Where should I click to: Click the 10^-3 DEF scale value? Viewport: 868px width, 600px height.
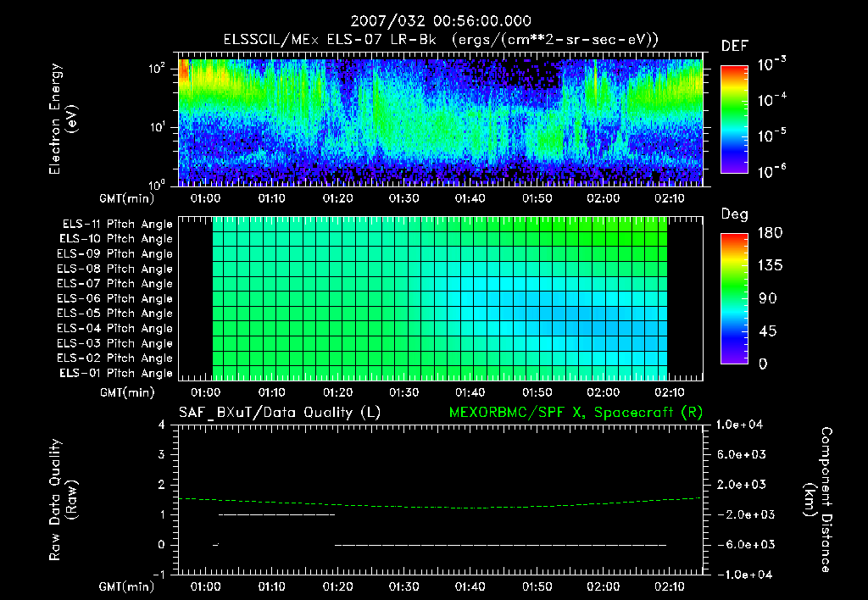point(771,64)
